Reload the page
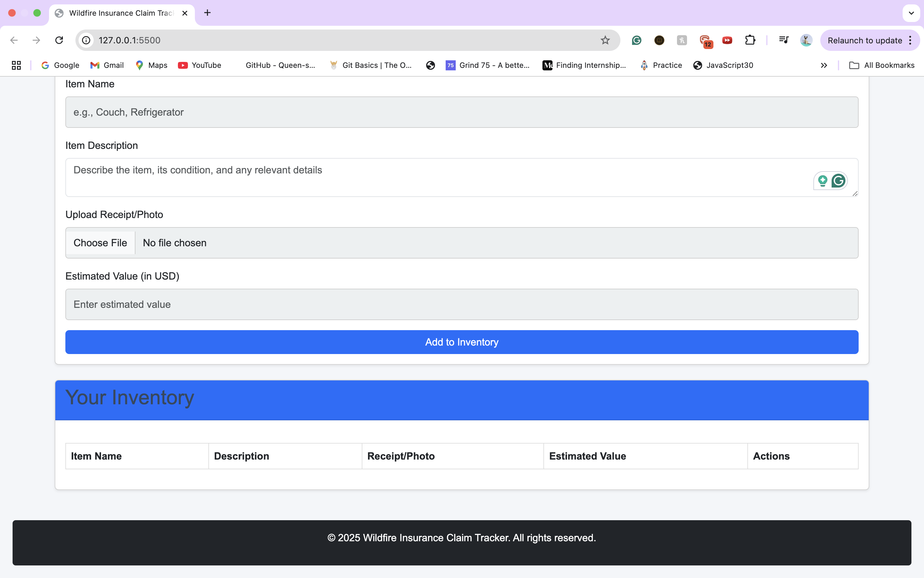The width and height of the screenshot is (924, 578). point(58,40)
